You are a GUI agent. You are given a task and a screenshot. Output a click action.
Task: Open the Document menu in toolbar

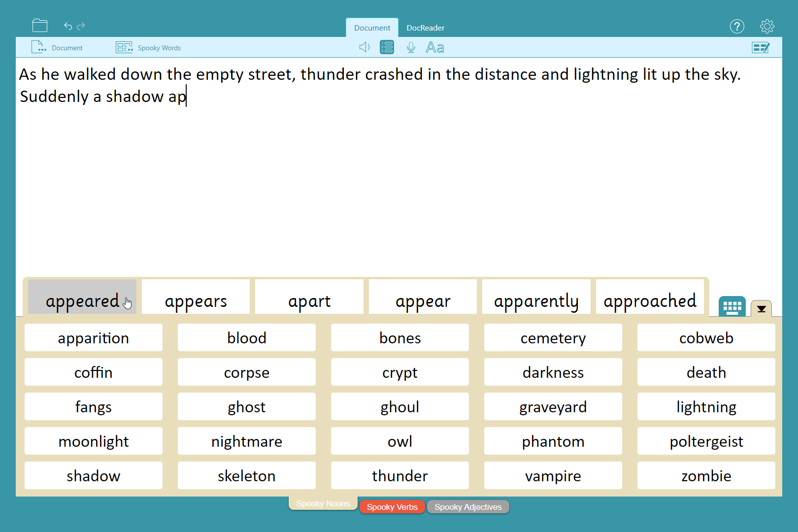(x=57, y=48)
